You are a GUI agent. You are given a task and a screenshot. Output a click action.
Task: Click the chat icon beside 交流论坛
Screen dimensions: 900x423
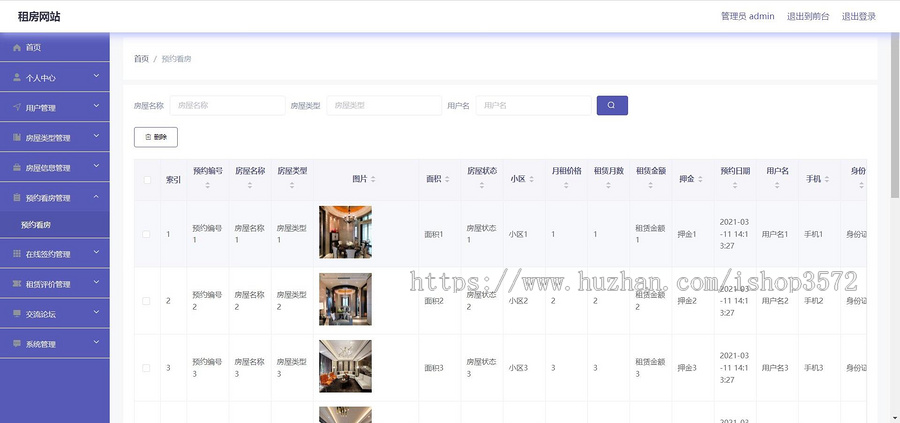[x=17, y=314]
